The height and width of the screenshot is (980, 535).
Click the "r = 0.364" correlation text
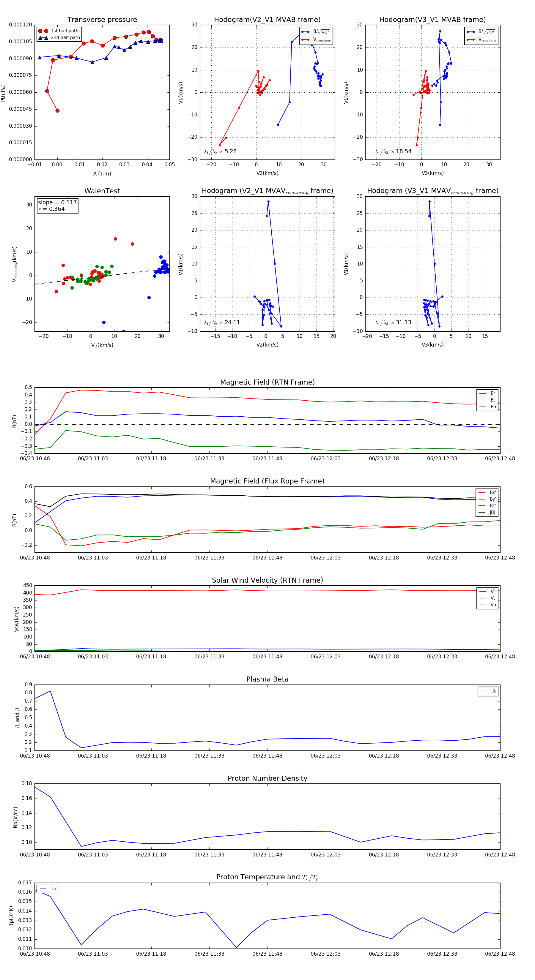pos(51,209)
